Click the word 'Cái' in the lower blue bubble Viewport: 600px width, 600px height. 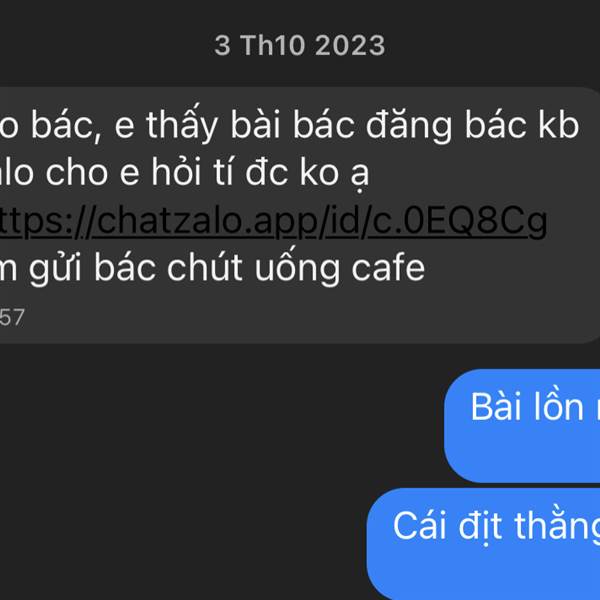coord(419,527)
